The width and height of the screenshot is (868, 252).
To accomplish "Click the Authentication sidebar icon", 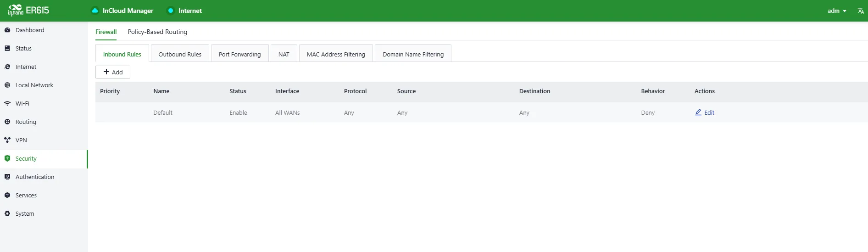I will pos(7,177).
